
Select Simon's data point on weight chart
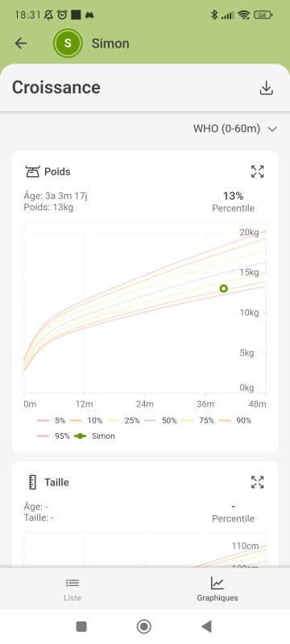tap(223, 289)
